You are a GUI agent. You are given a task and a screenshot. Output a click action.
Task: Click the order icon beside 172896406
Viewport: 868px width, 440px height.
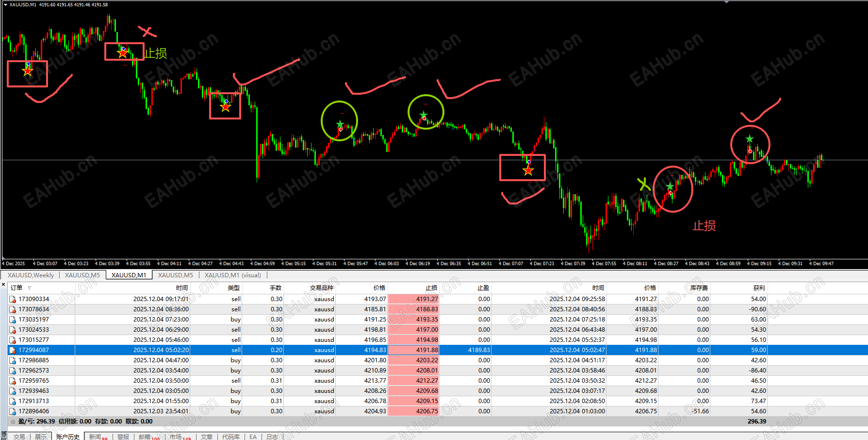(13, 411)
